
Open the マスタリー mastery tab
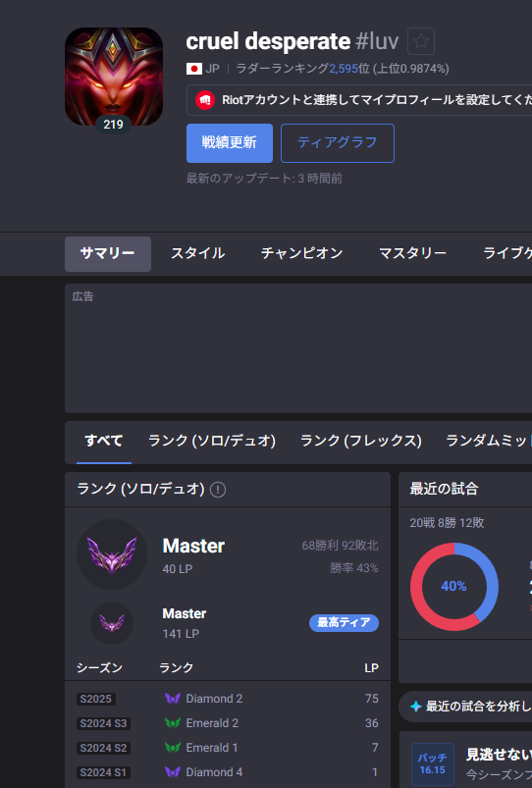coord(412,254)
